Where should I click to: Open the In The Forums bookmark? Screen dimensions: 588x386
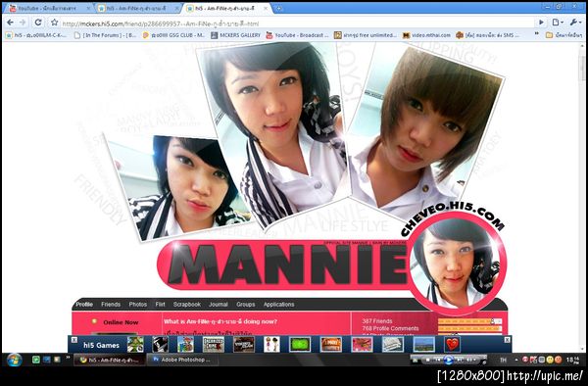[106, 35]
